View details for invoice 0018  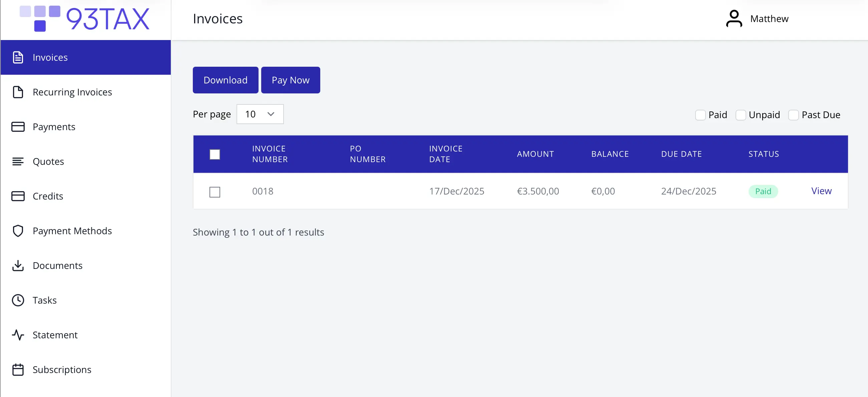pos(821,191)
